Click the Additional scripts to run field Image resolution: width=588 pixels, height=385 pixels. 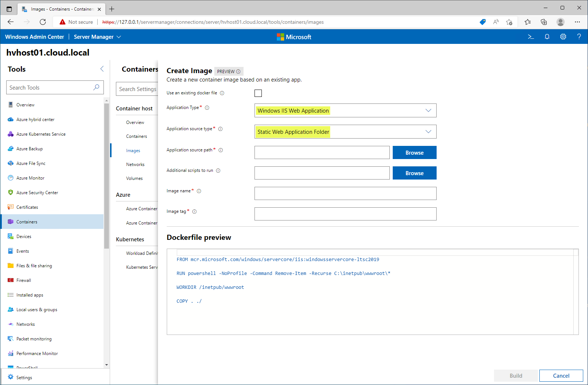[x=322, y=173]
